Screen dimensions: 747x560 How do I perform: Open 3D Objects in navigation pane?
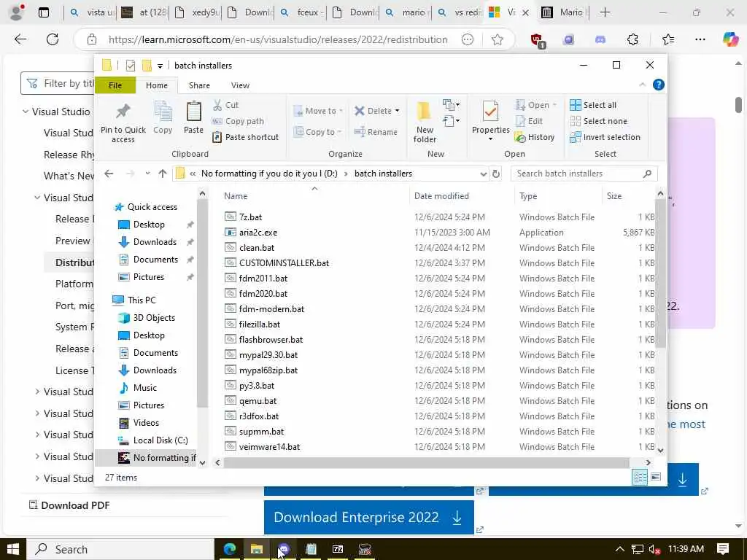[154, 318]
